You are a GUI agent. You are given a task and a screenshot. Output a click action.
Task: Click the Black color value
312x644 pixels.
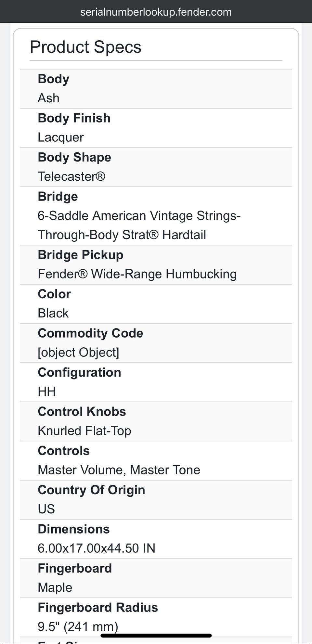[x=53, y=313]
